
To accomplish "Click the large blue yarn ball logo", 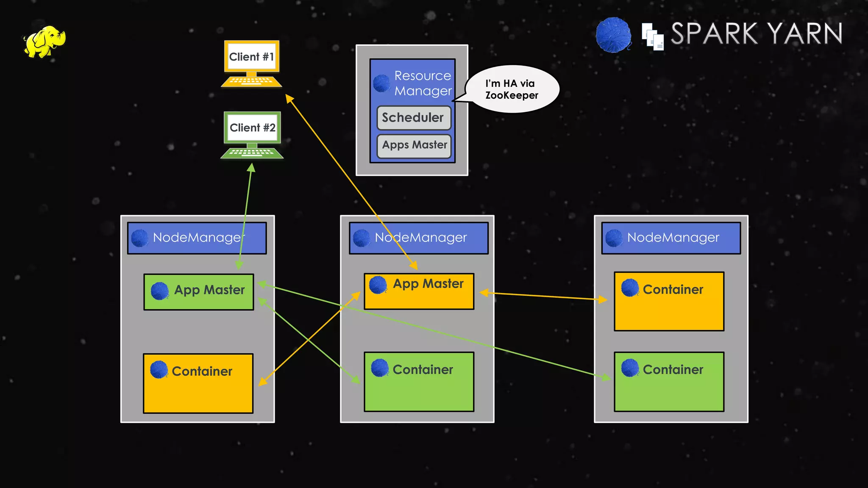I will (x=613, y=35).
